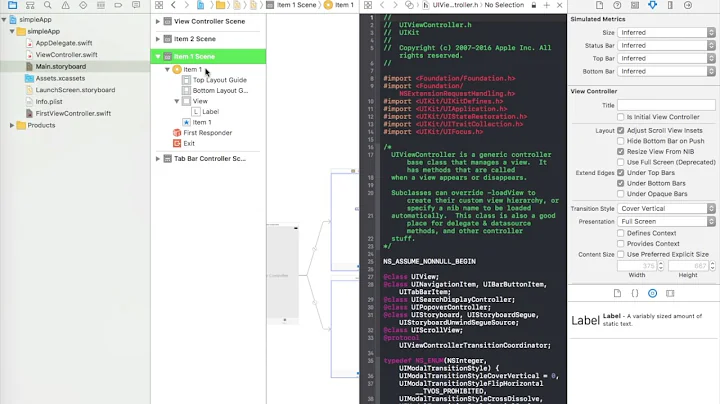Click the assistant editor related items grid icon
Viewport: 720px width, 404px height.
point(368,5)
